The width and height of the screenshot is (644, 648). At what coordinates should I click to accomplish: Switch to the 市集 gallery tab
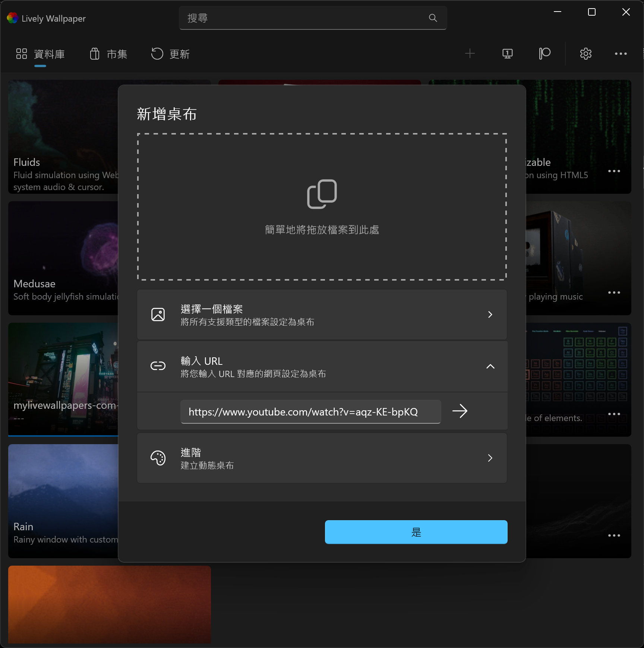108,54
